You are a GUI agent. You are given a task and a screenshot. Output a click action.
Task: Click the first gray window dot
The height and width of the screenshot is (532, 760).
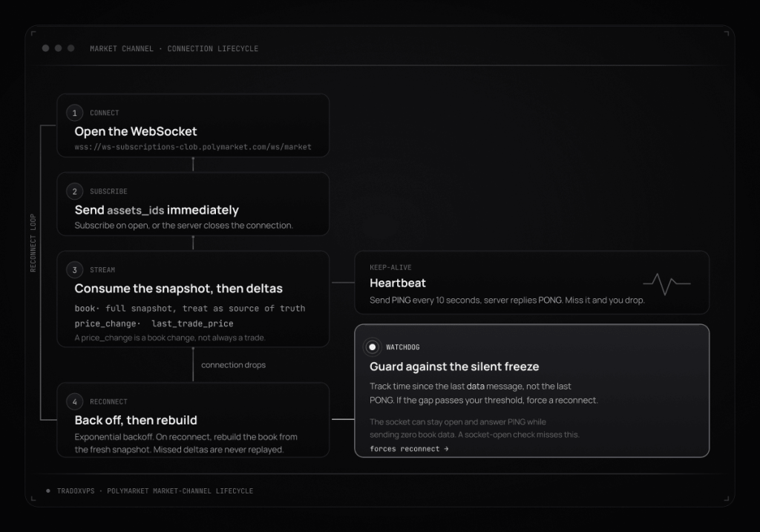45,48
